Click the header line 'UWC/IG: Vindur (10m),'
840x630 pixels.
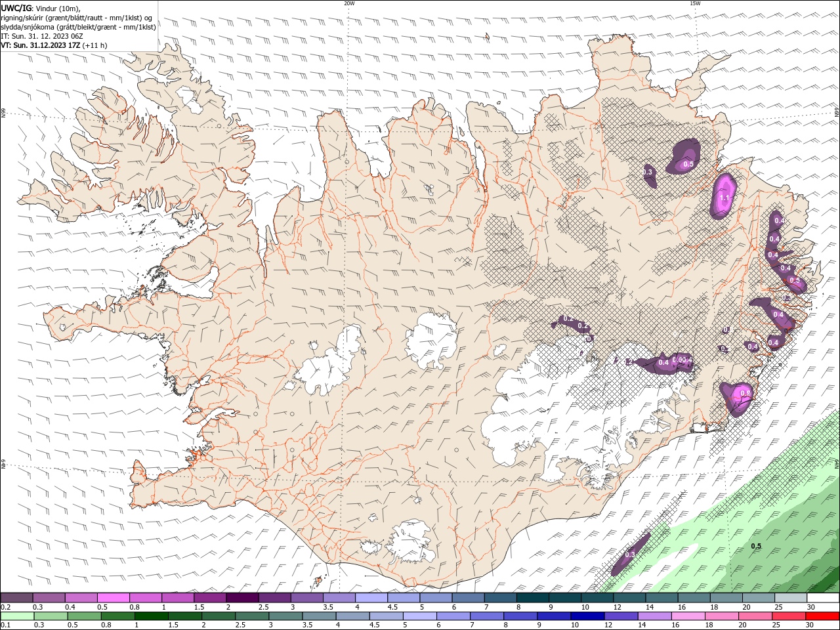coord(41,8)
